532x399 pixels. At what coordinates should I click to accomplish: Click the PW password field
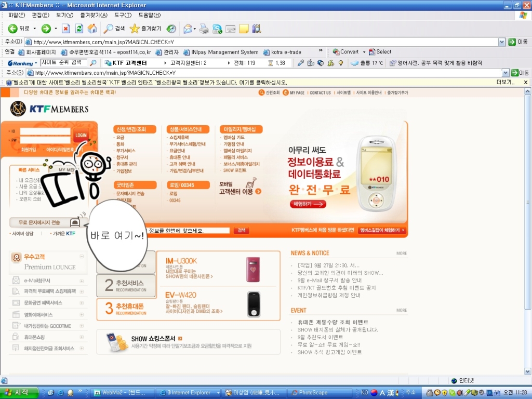[45, 140]
